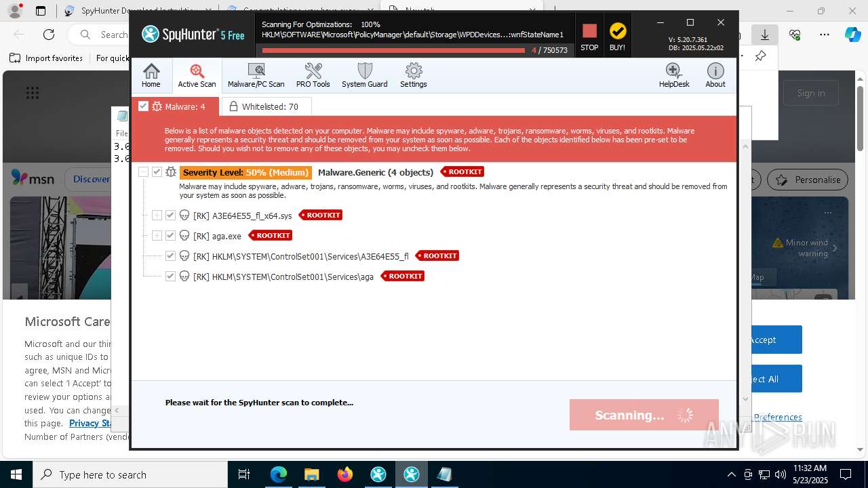Select the Malware: 4 tab

(x=175, y=106)
